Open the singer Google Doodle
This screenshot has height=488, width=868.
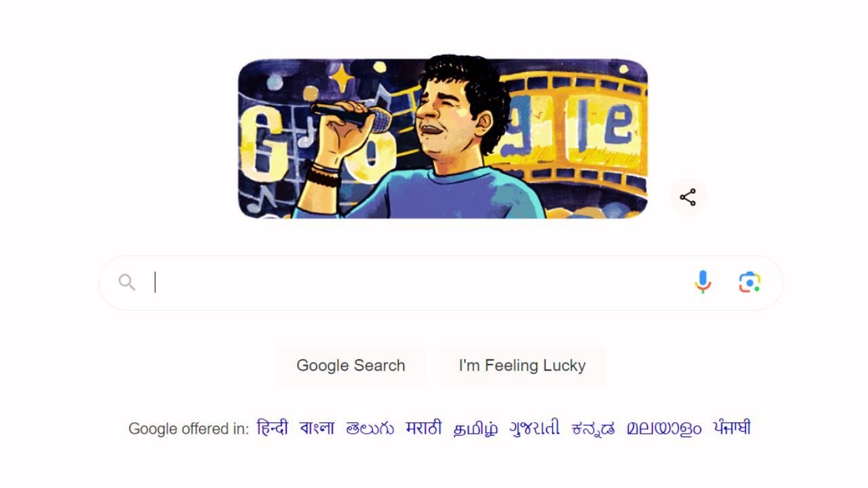[443, 138]
